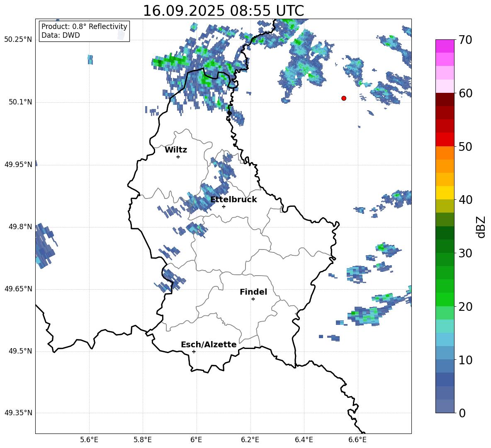Click the 30 dBZ colorbar label
The width and height of the screenshot is (491, 448).
(x=465, y=253)
